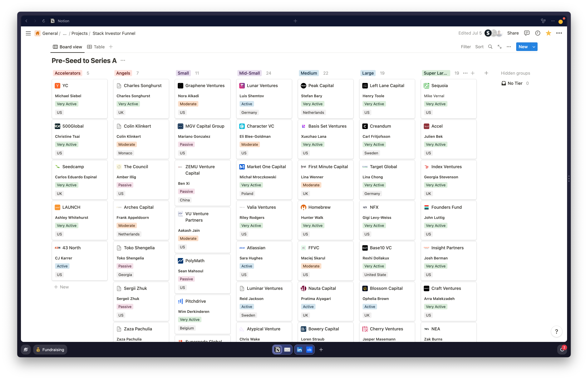Image resolution: width=588 pixels, height=380 pixels.
Task: Open the Lunar Ventures card
Action: coord(264,99)
